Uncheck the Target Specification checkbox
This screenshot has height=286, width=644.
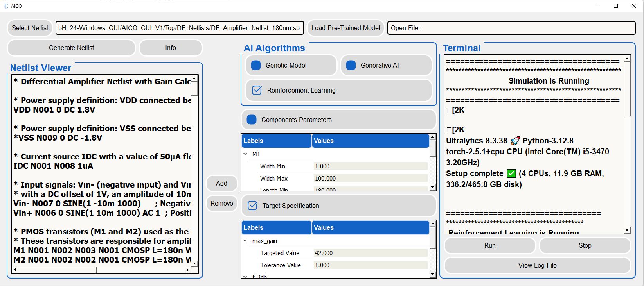pos(253,206)
